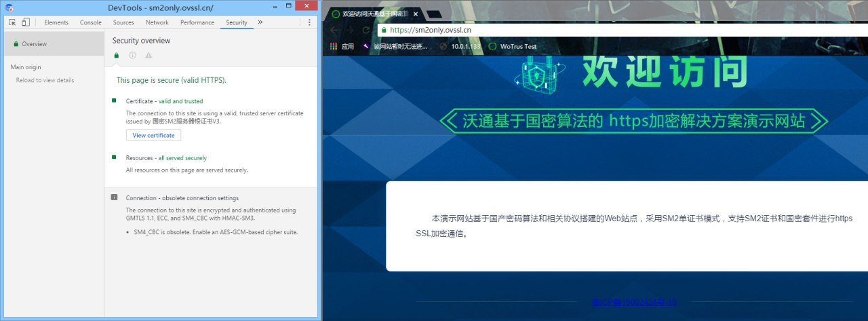This screenshot has height=321, width=868.
Task: Click the ICP record link at page bottom
Action: click(634, 301)
